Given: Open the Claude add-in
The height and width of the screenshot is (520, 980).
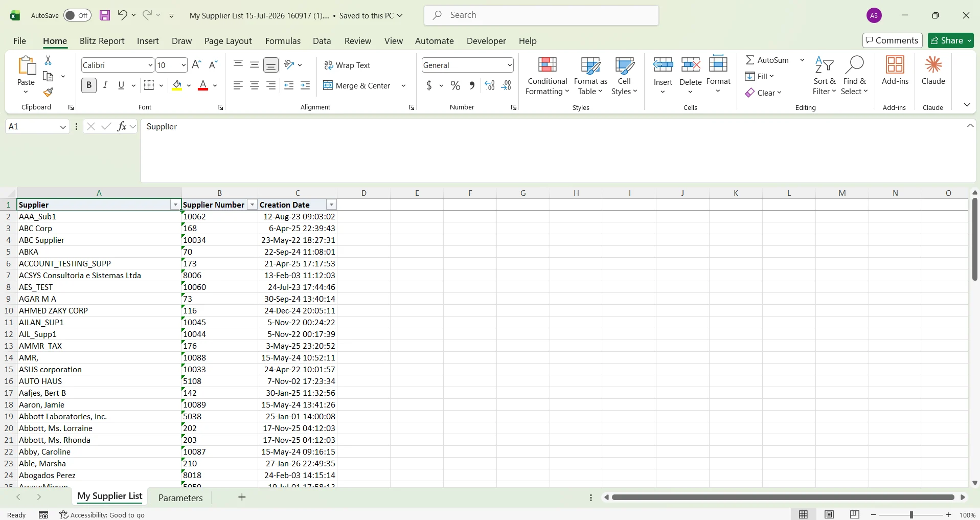Looking at the screenshot, I should click(x=933, y=71).
